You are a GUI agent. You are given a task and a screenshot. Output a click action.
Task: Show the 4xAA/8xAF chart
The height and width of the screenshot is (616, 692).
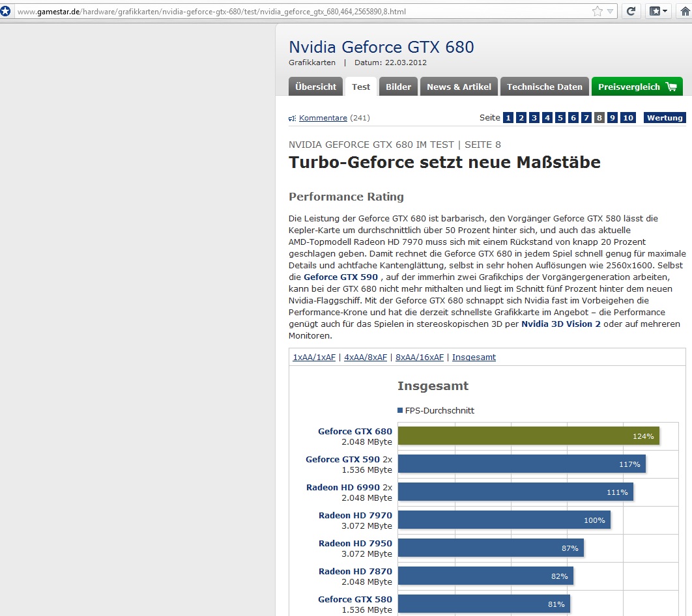tap(366, 357)
